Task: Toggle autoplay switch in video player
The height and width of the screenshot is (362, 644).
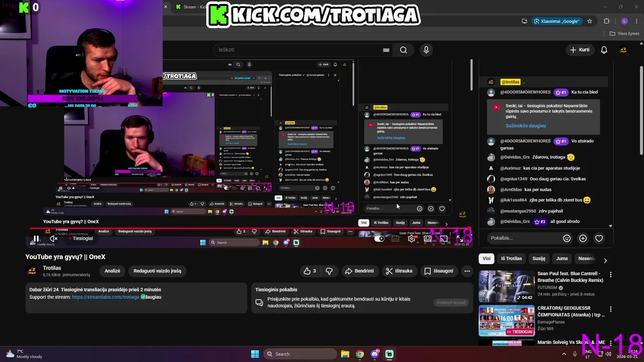Action: pyautogui.click(x=379, y=239)
